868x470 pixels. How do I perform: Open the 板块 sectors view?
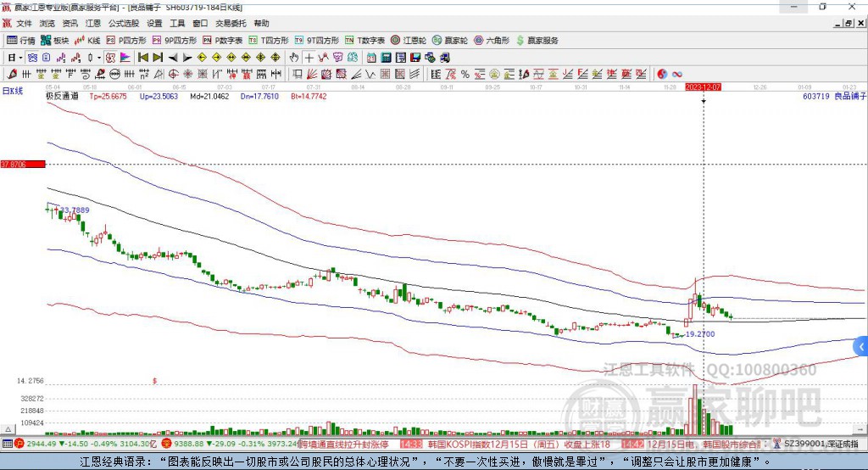coord(55,41)
